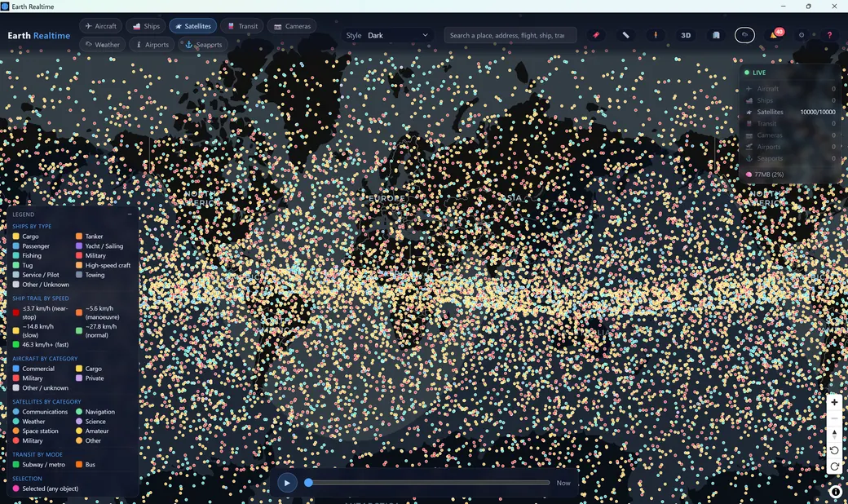
Task: Enable the Airports layer chip
Action: click(152, 44)
